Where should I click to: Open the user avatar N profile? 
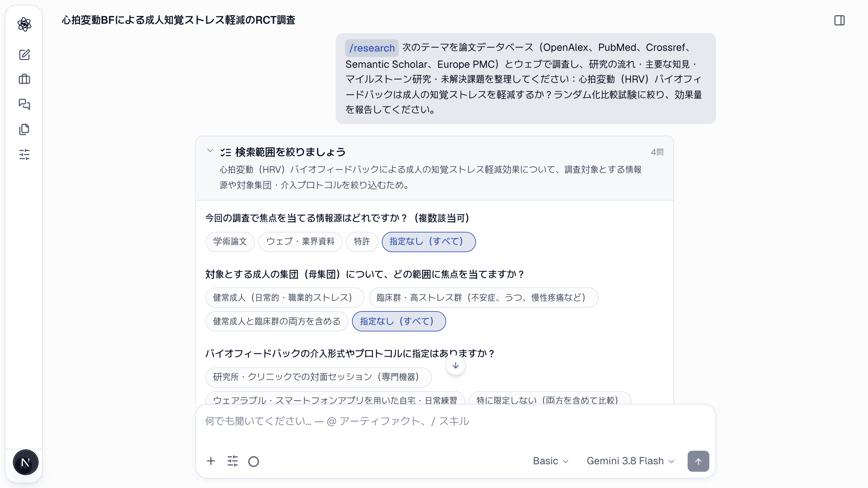click(25, 463)
